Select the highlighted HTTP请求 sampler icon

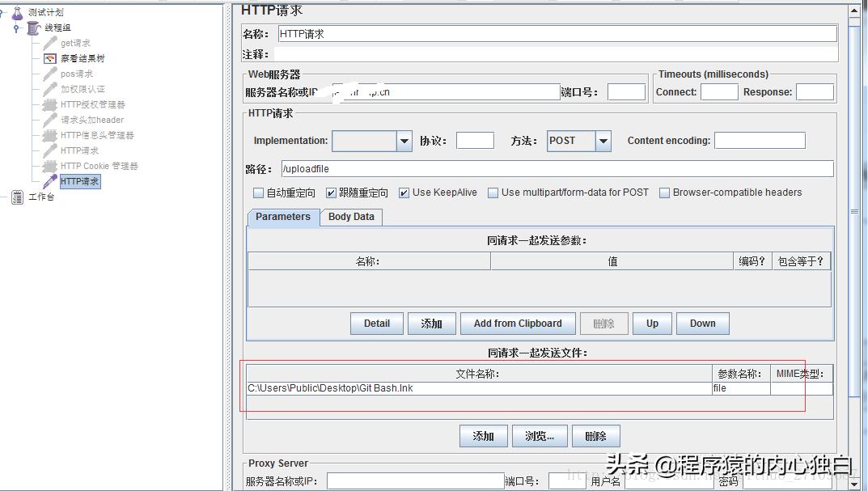pos(48,181)
